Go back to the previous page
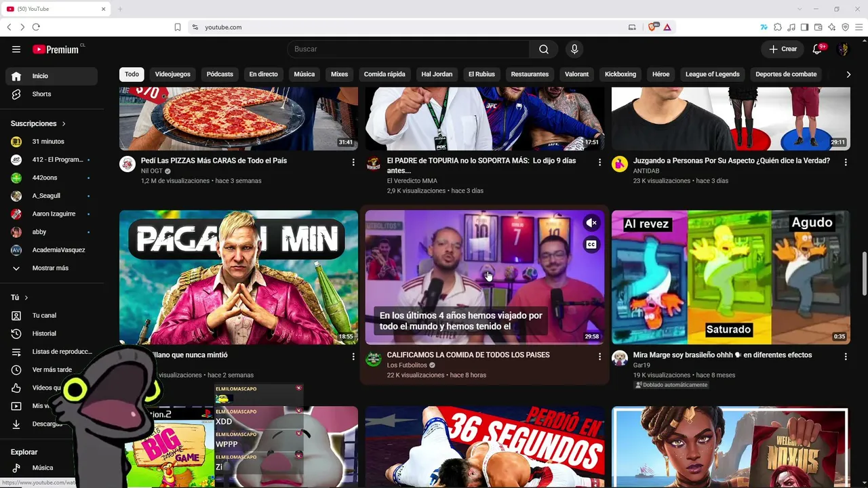The image size is (868, 488). [x=9, y=27]
